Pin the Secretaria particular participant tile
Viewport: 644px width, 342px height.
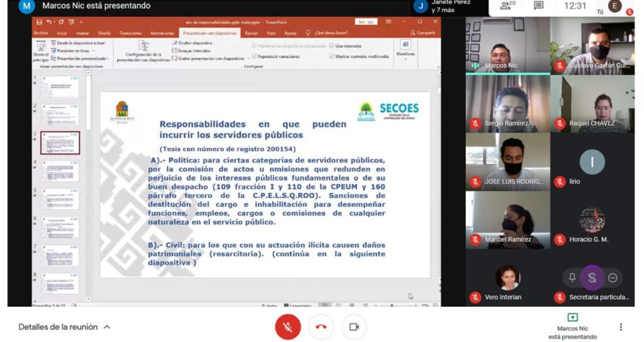572,277
